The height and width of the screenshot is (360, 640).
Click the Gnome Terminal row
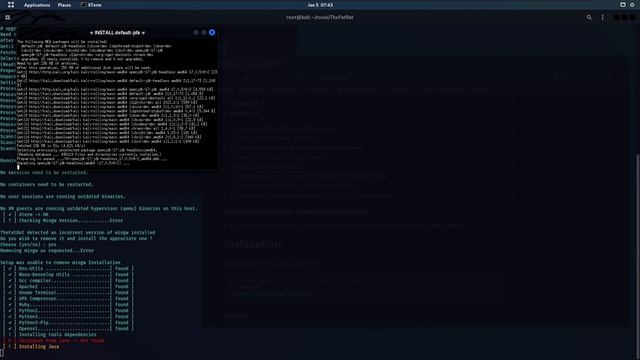click(x=68, y=293)
